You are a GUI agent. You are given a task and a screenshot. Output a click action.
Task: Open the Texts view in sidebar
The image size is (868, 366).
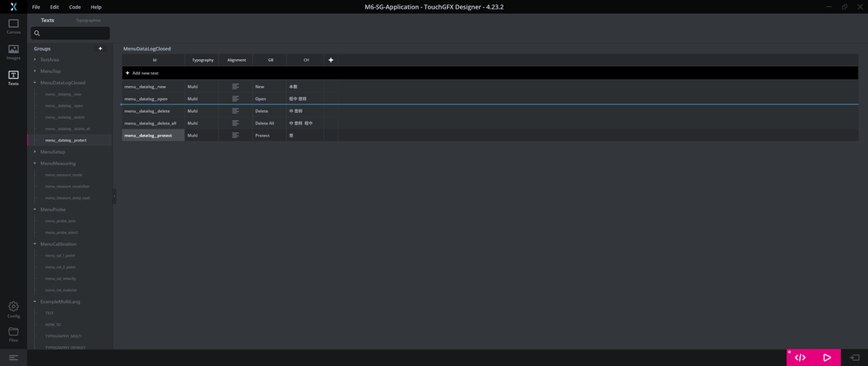tap(13, 77)
